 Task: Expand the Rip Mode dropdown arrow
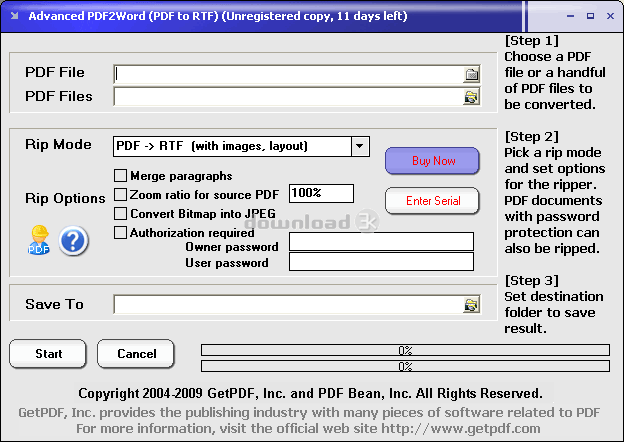360,146
